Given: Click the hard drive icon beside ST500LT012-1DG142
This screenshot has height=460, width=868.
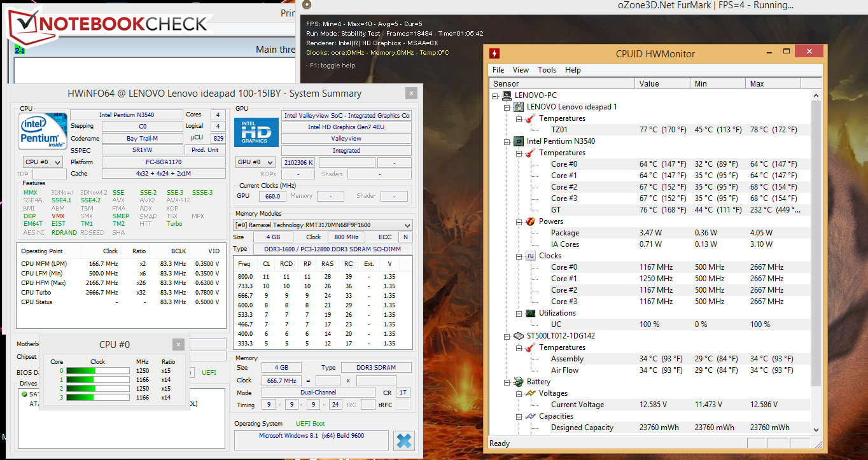Looking at the screenshot, I should [519, 336].
